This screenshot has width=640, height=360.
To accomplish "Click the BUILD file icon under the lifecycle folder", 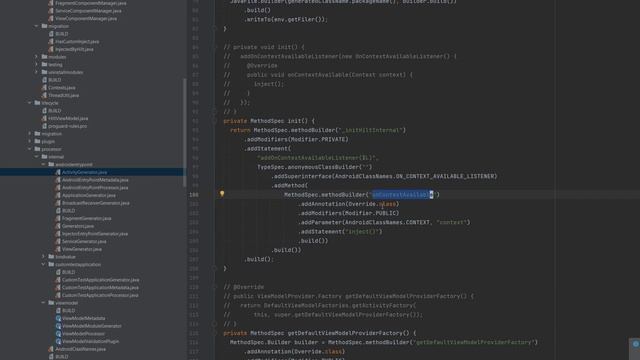I will [x=44, y=111].
